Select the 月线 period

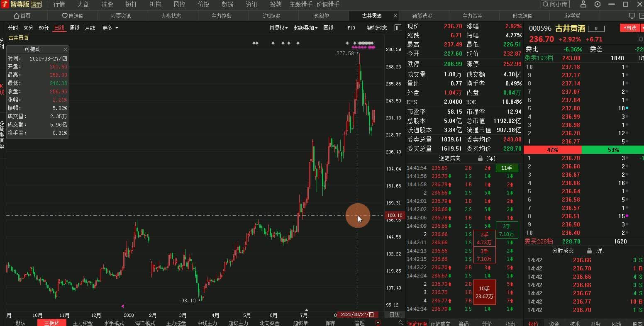pos(90,28)
